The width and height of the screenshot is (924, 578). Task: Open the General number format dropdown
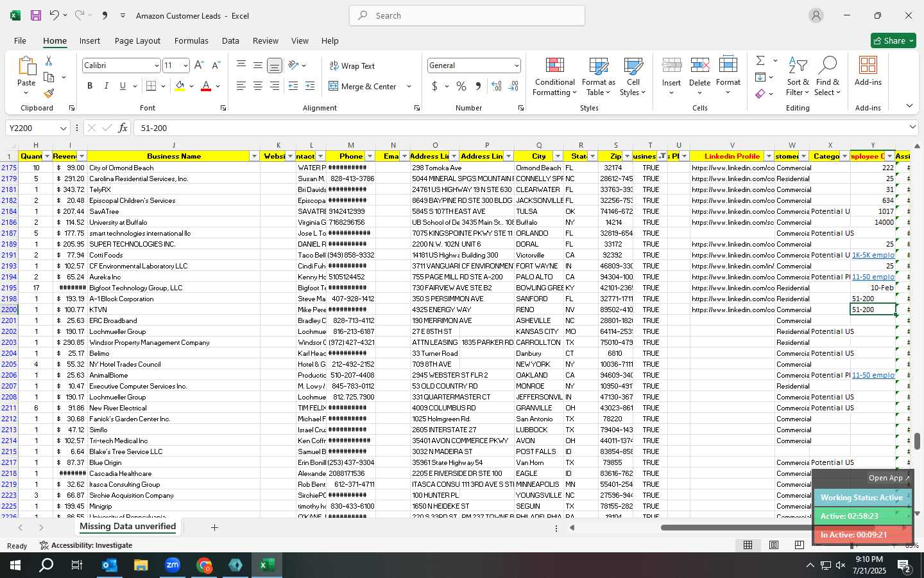[x=516, y=66]
